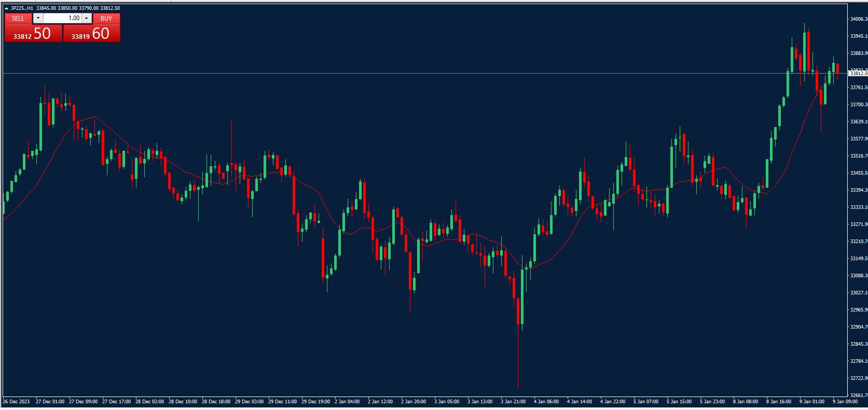Image resolution: width=868 pixels, height=410 pixels.
Task: Increase trade volume with the up arrow
Action: 87,18
